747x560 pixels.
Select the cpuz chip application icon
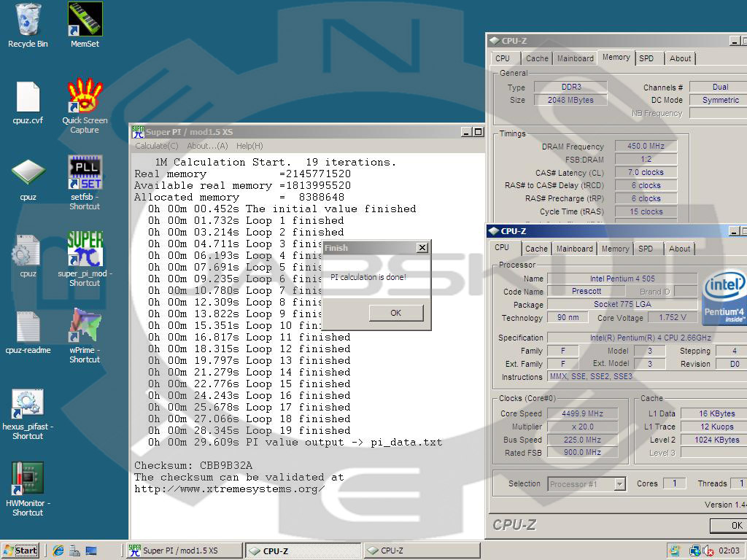click(28, 172)
